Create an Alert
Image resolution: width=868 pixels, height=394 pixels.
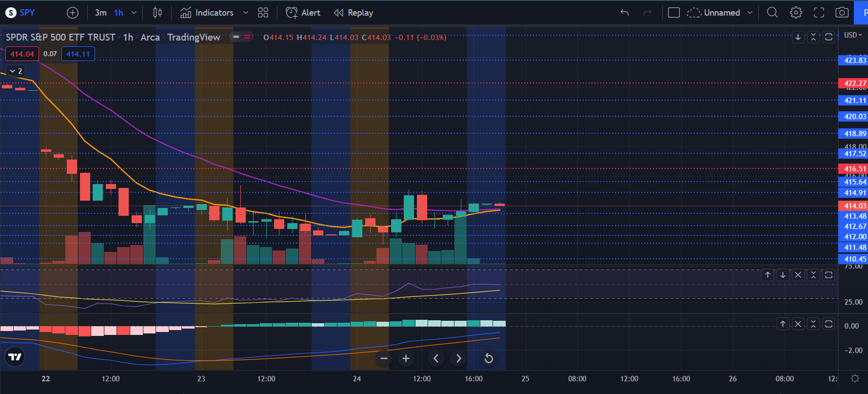coord(303,13)
